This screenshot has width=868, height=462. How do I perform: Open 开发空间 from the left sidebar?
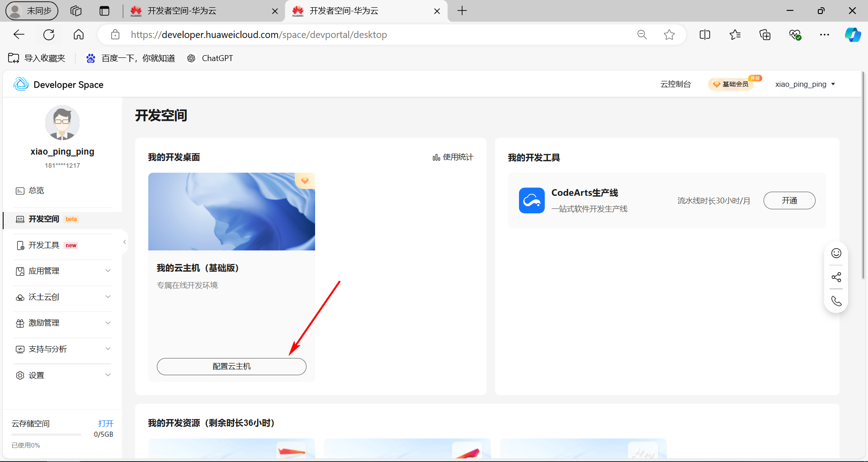[43, 219]
